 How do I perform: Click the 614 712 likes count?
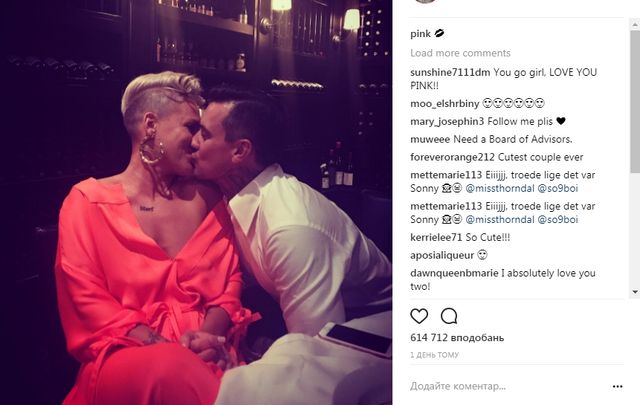457,338
